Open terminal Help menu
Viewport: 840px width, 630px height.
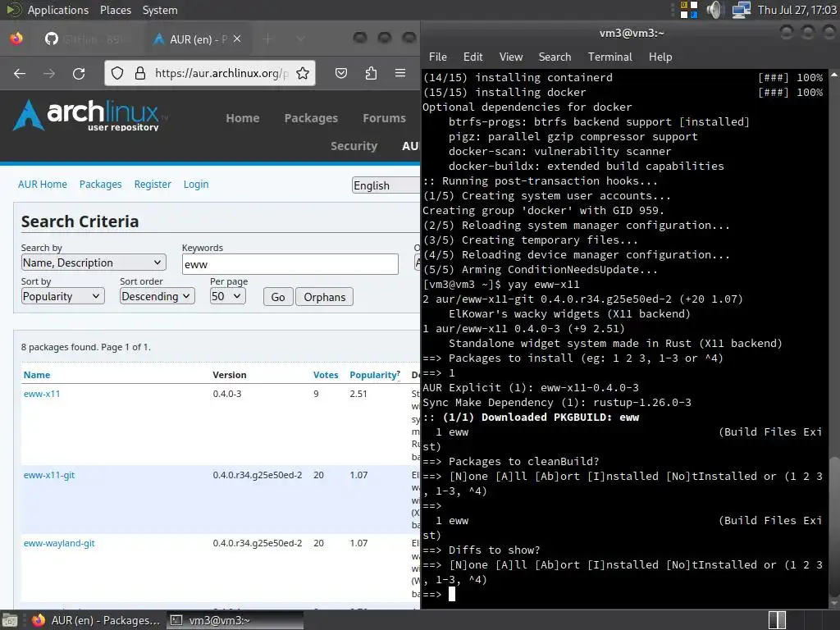[660, 57]
